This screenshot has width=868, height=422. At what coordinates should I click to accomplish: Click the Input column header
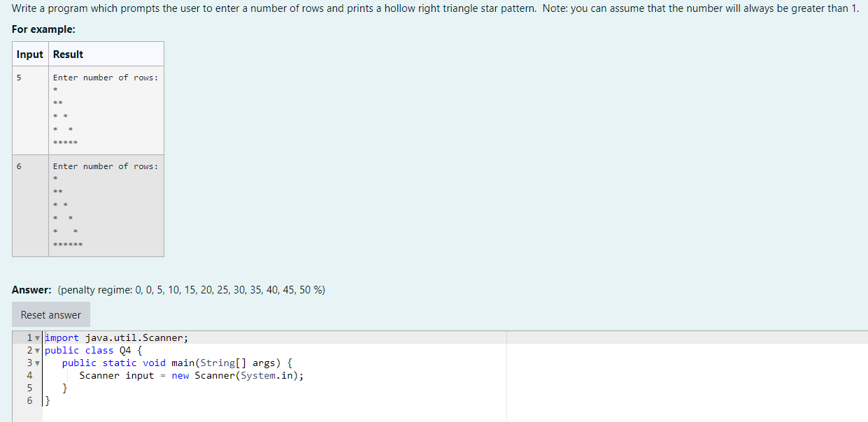click(x=29, y=54)
